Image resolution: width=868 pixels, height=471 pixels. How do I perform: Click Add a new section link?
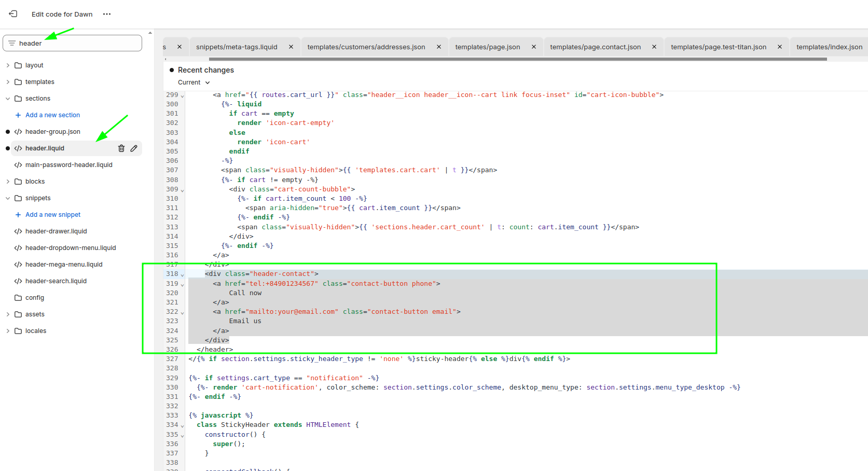(52, 115)
